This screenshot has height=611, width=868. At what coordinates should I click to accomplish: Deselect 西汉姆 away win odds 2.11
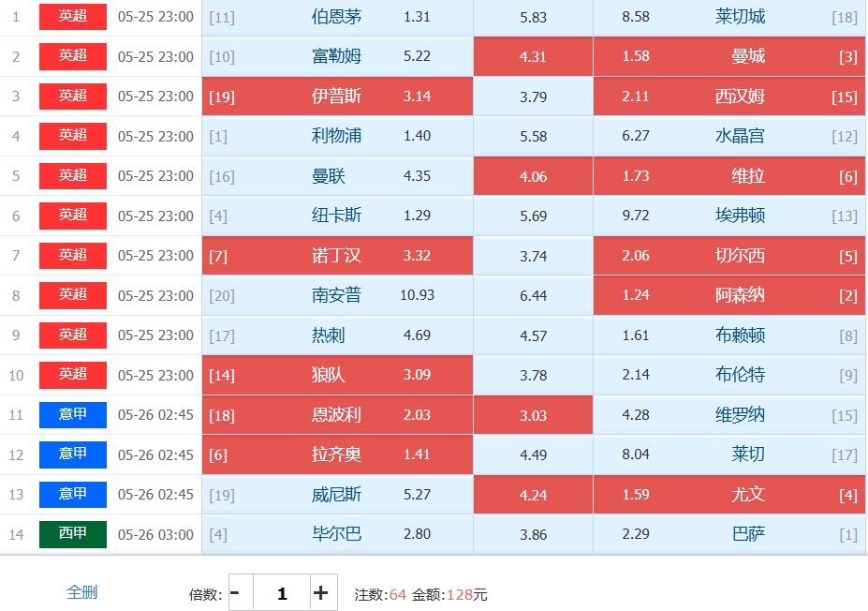tap(729, 97)
